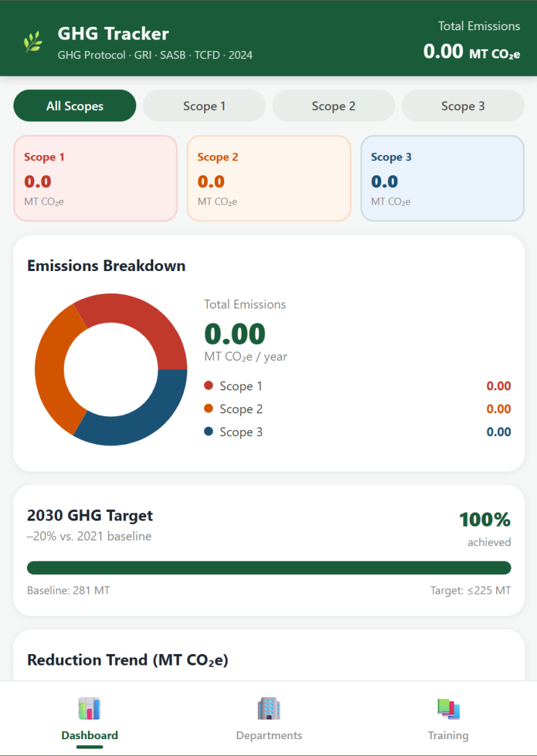The image size is (537, 756).
Task: Click the red Scope 1 legend dot
Action: point(208,386)
